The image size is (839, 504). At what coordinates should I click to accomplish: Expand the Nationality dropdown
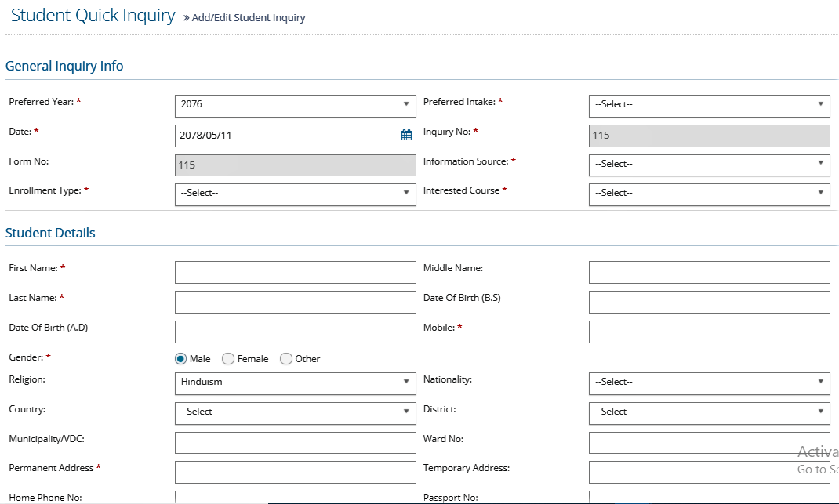tap(709, 383)
